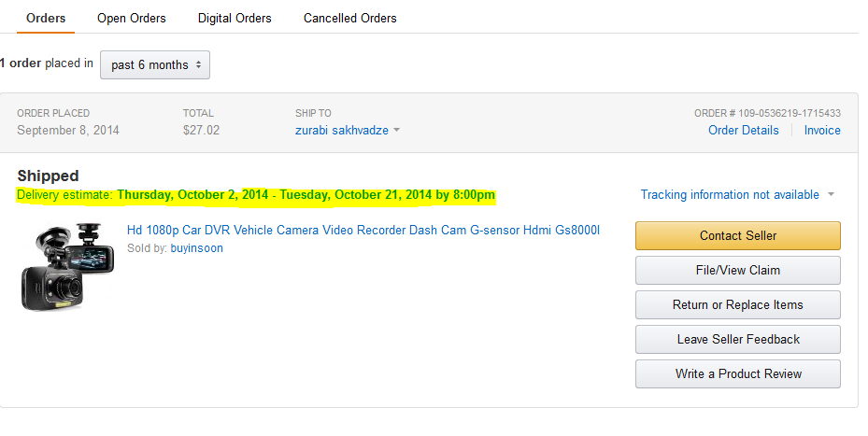The width and height of the screenshot is (868, 436).
Task: Click the arrow beside the ship-to name
Action: 396,131
